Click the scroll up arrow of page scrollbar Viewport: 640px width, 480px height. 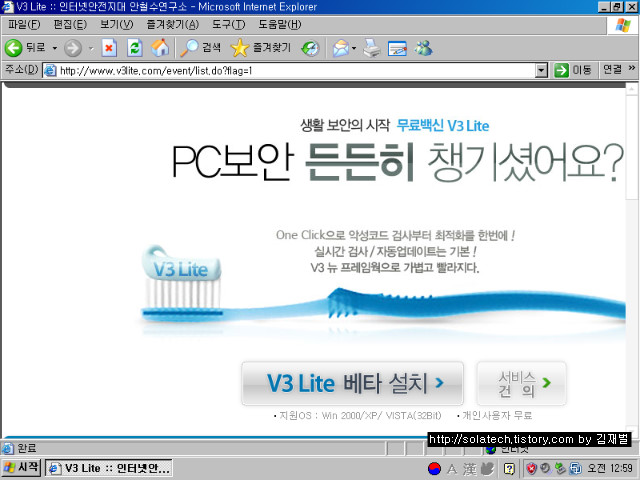(x=632, y=89)
